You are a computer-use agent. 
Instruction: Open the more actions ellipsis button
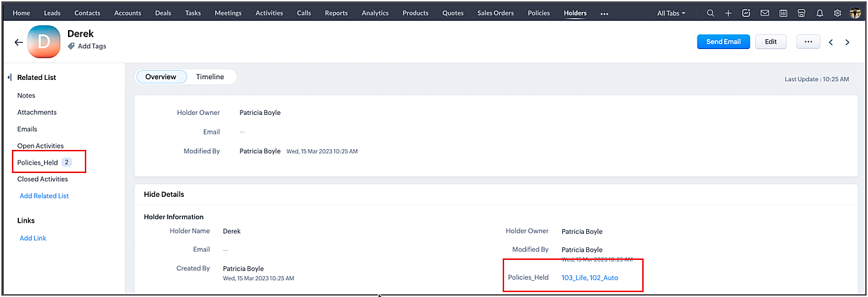(x=808, y=42)
